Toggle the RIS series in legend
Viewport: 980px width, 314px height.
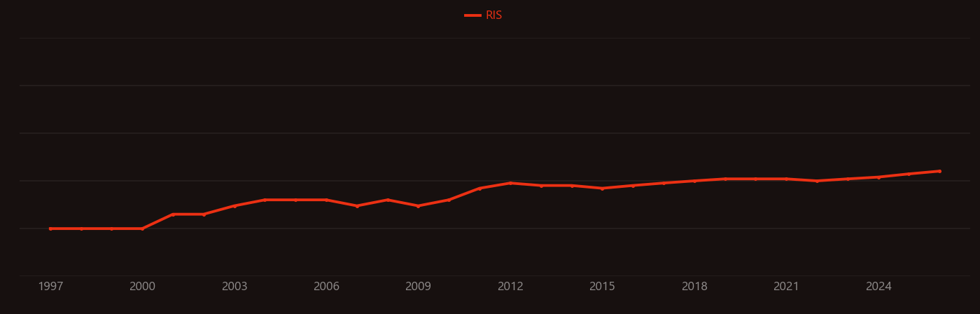click(x=484, y=15)
